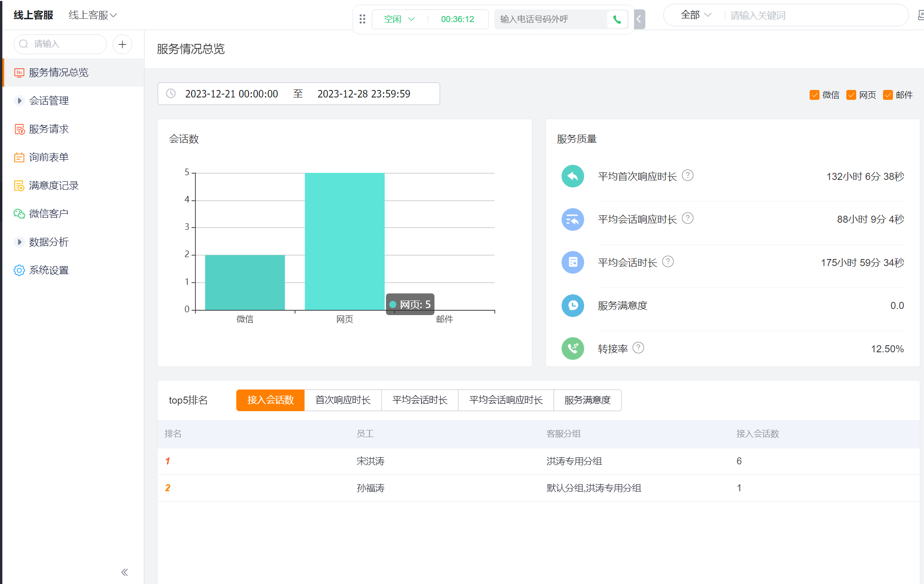
Task: Click the sidebar search magnifier icon
Action: pos(24,44)
